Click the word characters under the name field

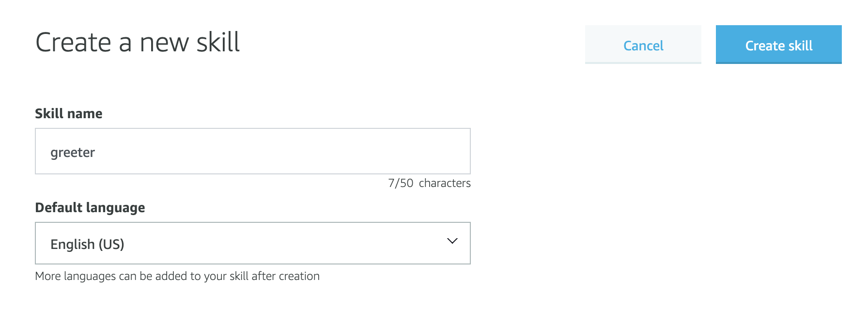coord(445,183)
